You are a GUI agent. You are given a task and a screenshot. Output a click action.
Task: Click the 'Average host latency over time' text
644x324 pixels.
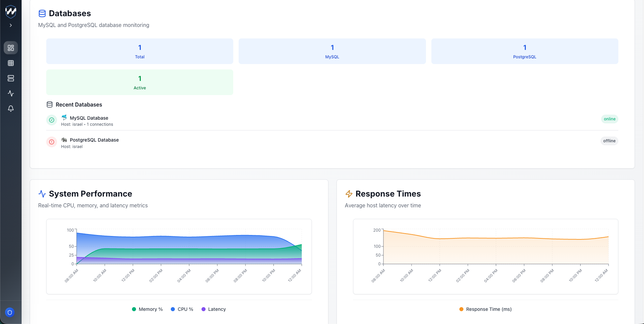tap(383, 205)
